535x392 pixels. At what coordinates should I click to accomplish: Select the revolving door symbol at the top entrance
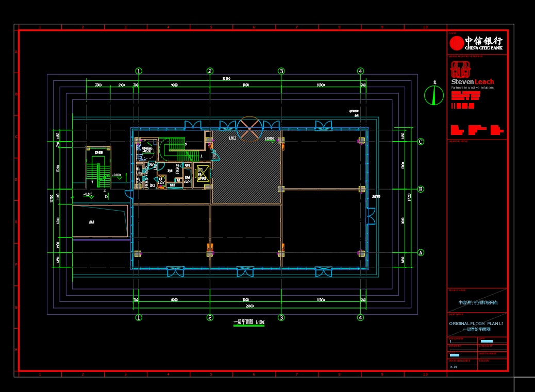point(249,129)
